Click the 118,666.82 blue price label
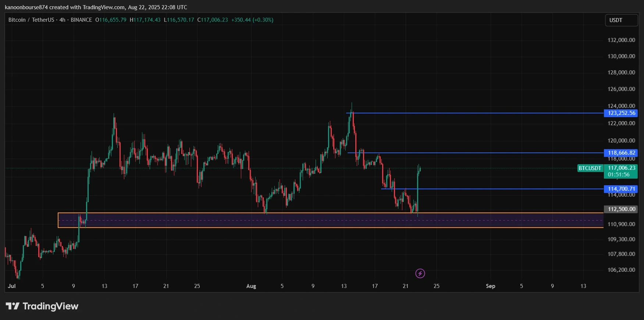 (x=621, y=153)
